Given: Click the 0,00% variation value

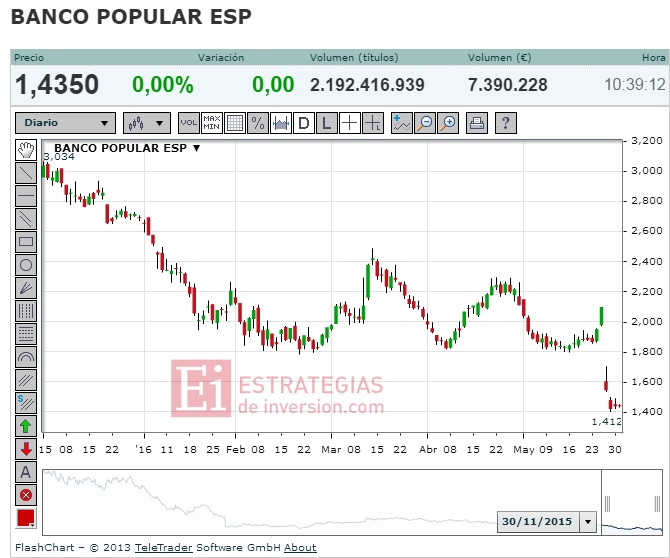Looking at the screenshot, I should pyautogui.click(x=163, y=85).
